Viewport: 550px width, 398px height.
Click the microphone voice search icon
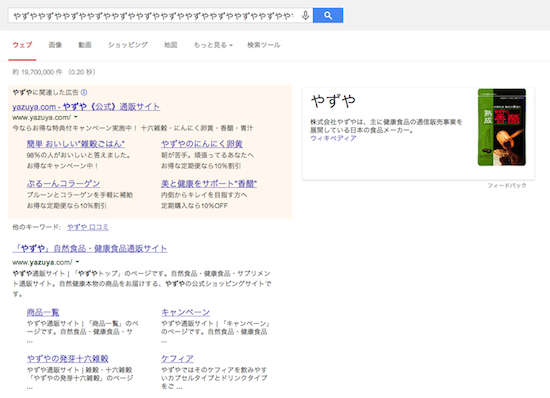305,15
